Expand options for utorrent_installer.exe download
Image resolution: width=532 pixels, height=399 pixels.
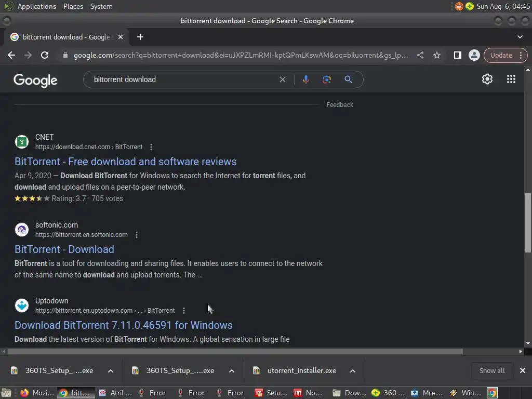353,371
